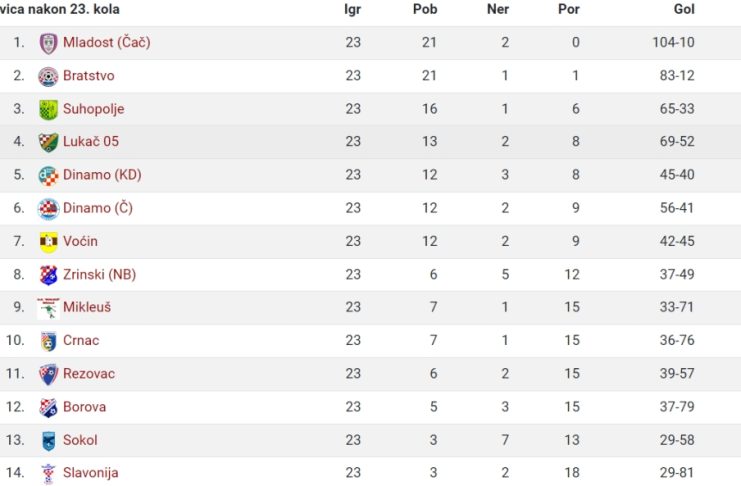
Task: Click the Suhopolje team name
Action: click(94, 109)
